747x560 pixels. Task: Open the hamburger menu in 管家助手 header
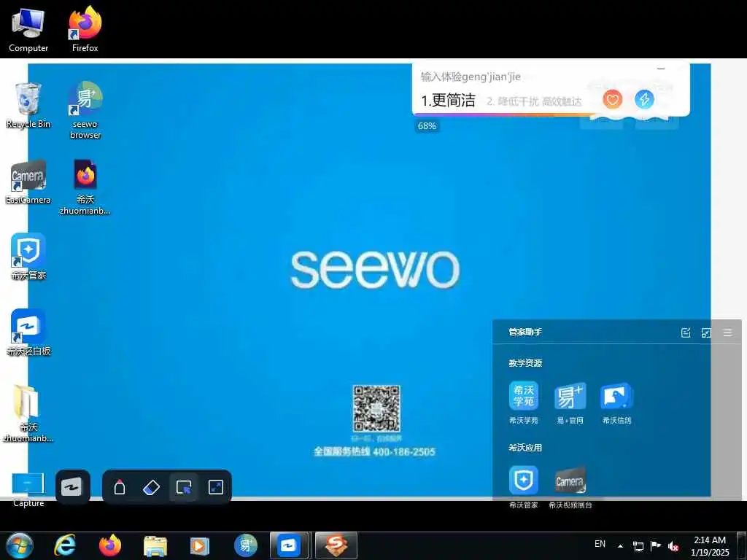(x=727, y=332)
